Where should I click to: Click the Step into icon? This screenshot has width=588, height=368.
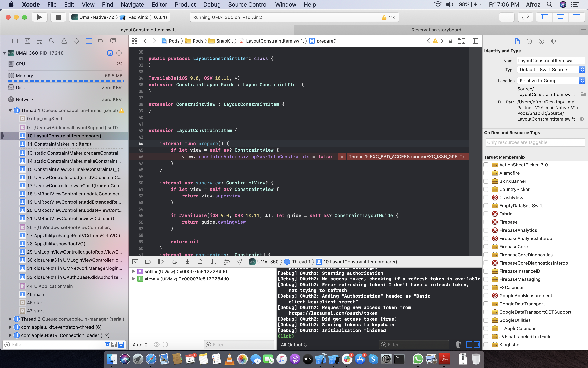(x=187, y=262)
